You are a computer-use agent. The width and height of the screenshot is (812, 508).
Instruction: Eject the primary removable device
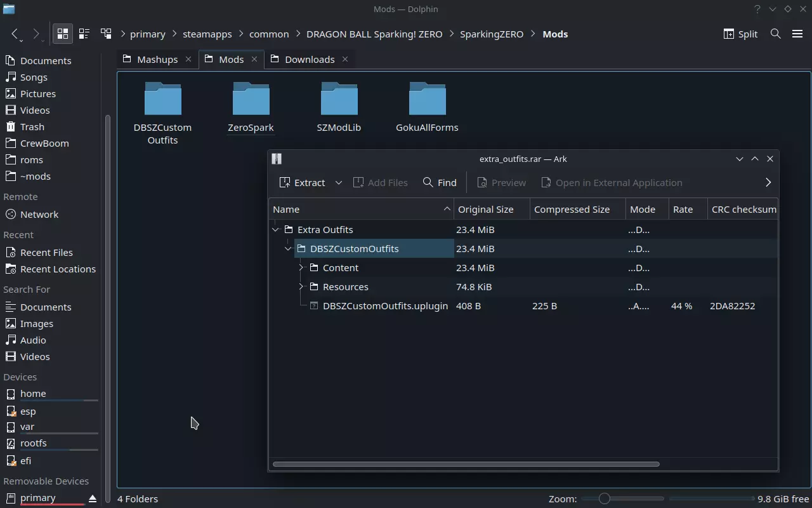coord(93,498)
